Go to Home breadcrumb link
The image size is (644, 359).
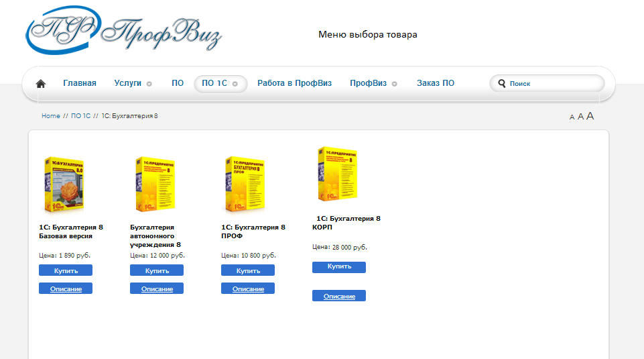(50, 116)
